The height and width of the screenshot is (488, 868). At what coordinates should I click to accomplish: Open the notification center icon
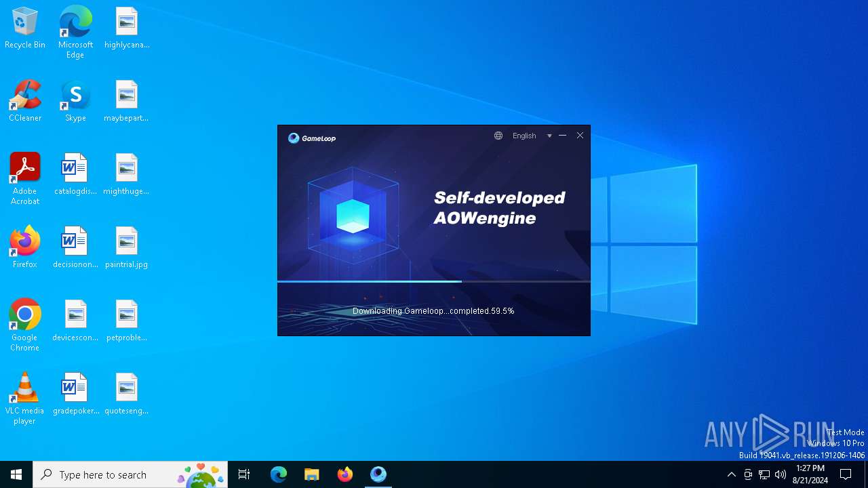click(846, 474)
